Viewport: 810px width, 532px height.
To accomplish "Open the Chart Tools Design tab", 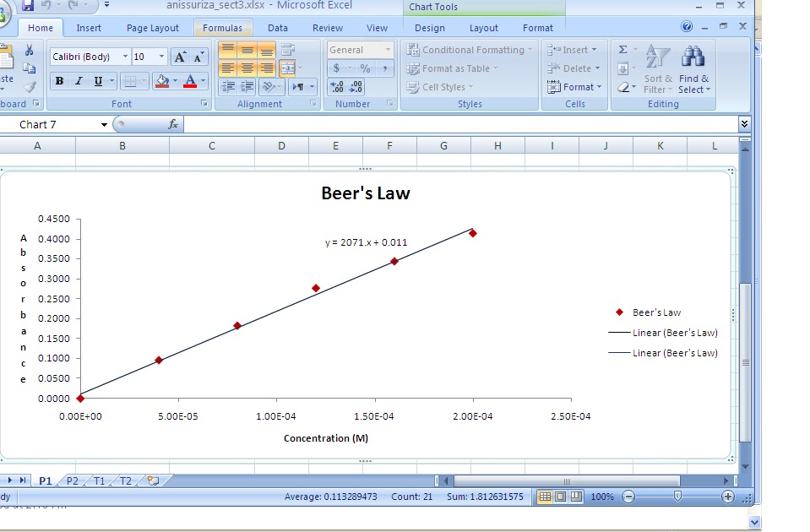I will pos(430,28).
